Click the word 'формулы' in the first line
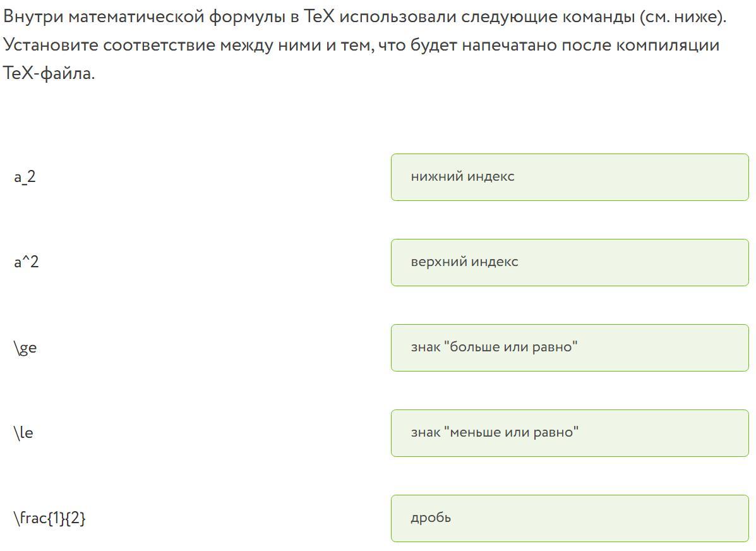This screenshot has width=756, height=551. (247, 16)
